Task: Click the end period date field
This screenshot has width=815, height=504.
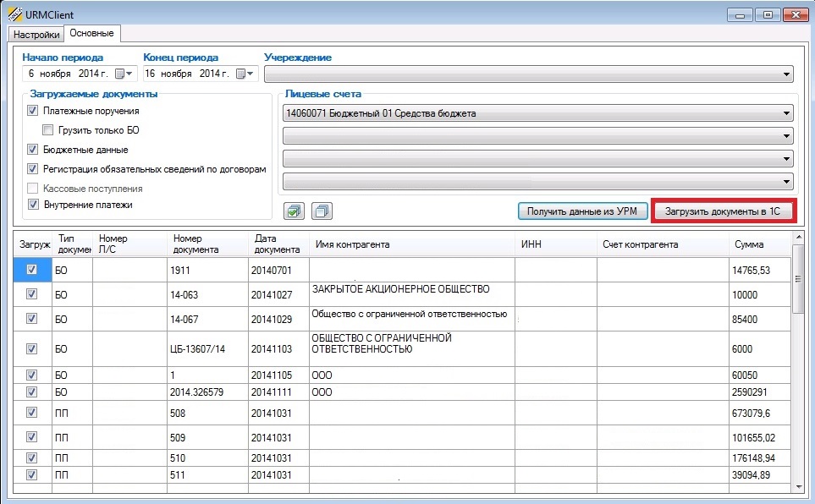Action: (201, 74)
